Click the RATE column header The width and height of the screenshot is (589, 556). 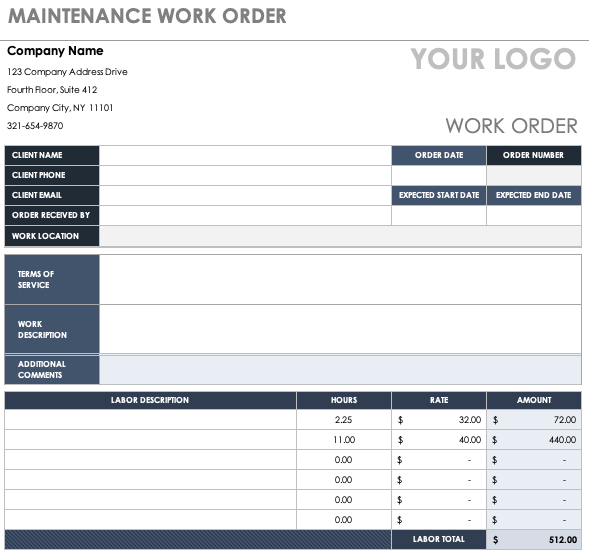click(439, 400)
